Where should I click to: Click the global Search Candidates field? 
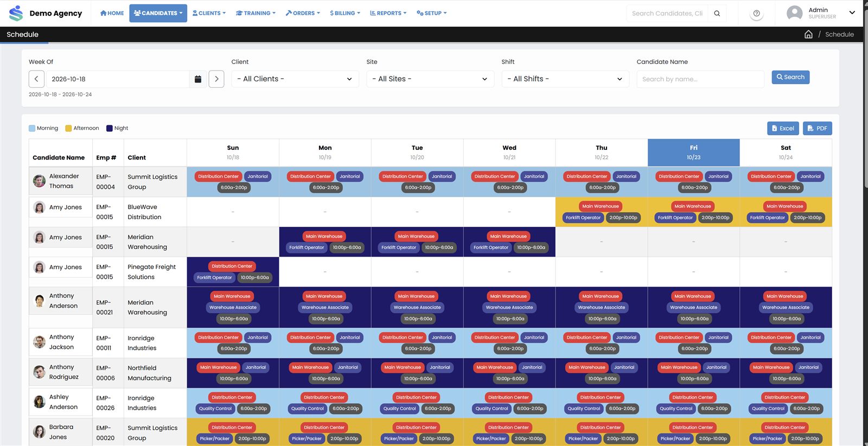pyautogui.click(x=668, y=14)
